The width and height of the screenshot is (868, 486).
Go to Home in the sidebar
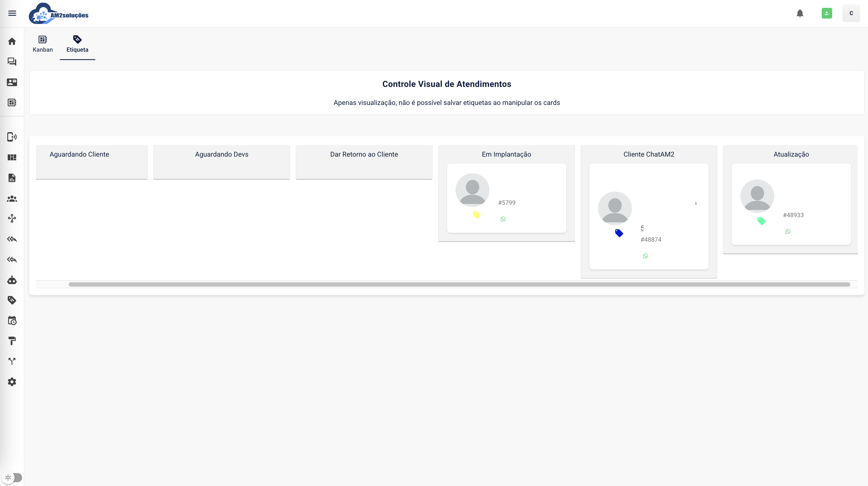coord(12,41)
